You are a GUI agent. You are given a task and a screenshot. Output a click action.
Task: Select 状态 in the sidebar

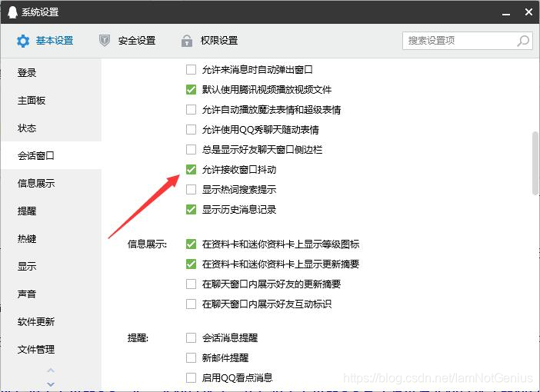click(51, 128)
